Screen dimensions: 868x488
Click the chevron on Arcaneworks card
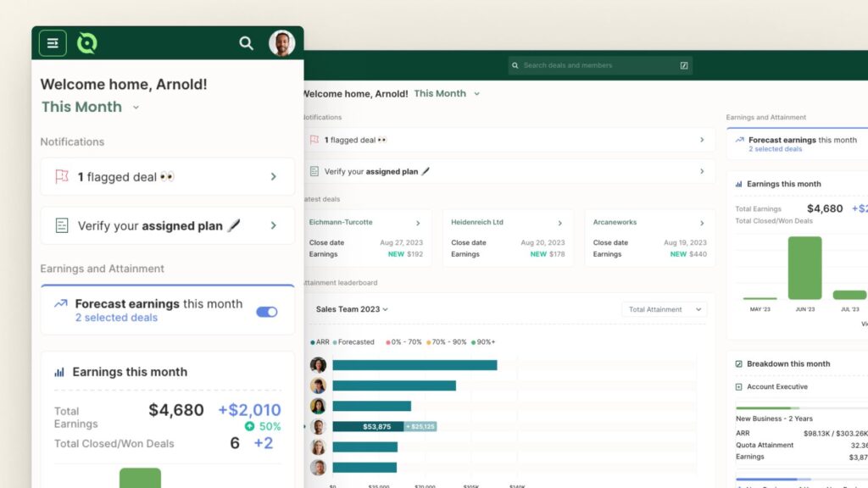[x=702, y=223]
